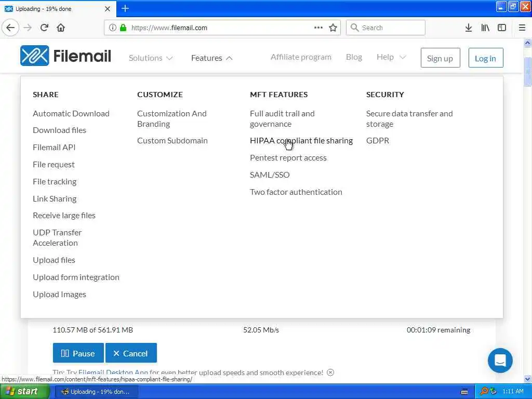Click the magnifier tray icon
The width and height of the screenshot is (532, 399).
[484, 392]
